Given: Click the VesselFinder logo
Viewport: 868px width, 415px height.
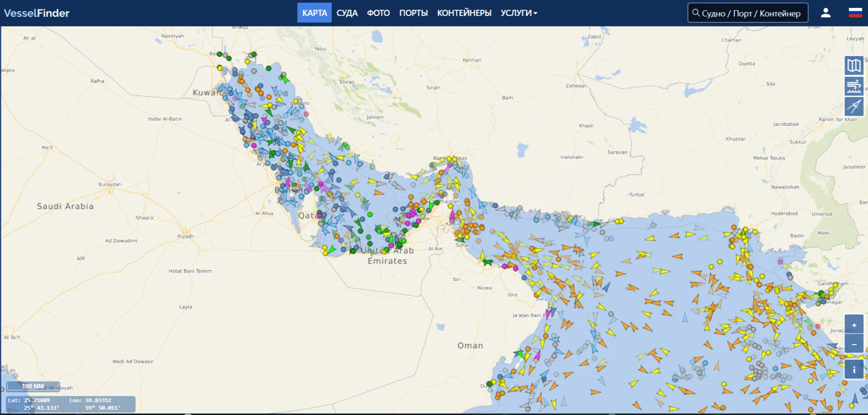Looking at the screenshot, I should (x=37, y=13).
